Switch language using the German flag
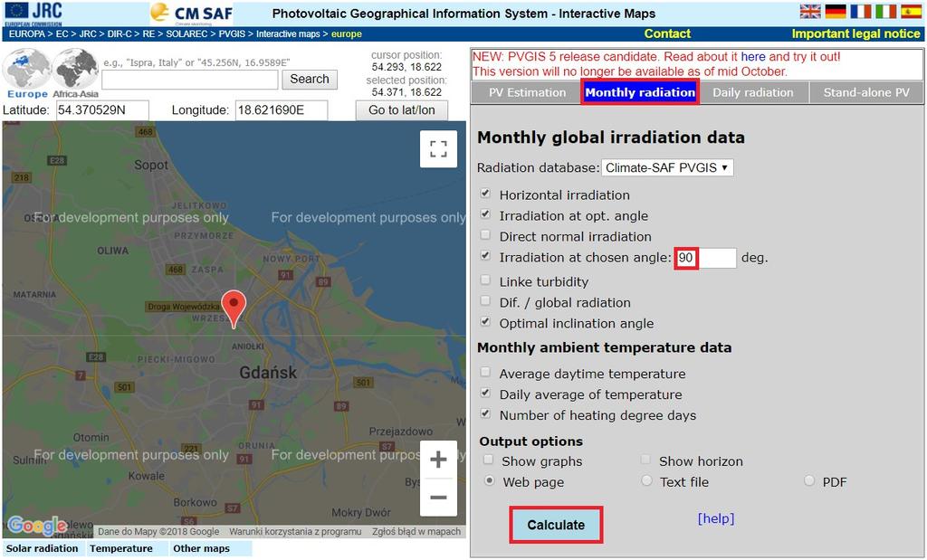The image size is (927, 560). [836, 11]
